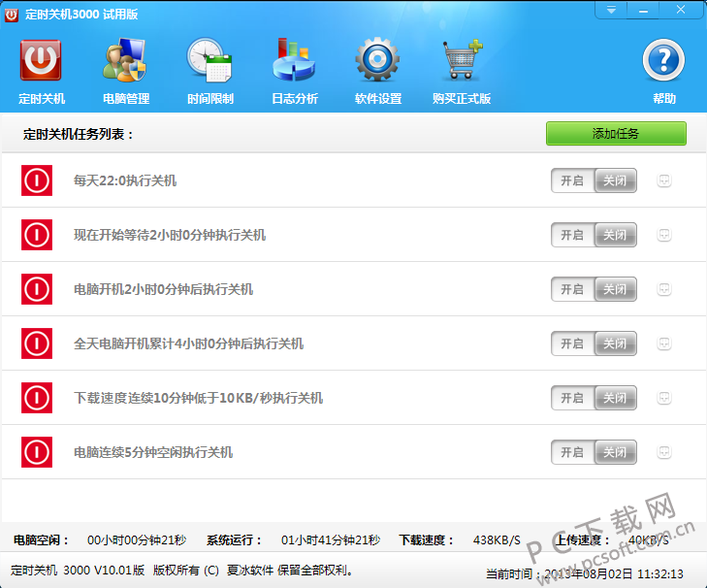Viewport: 707px width, 588px height.
Task: Click version text 定时关机 3000 V10.01版
Action: pos(78,570)
